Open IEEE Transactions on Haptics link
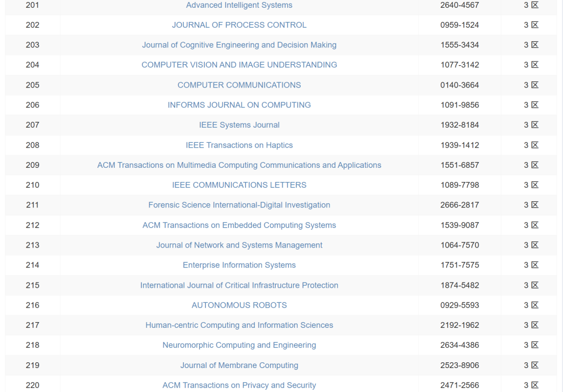 (239, 145)
